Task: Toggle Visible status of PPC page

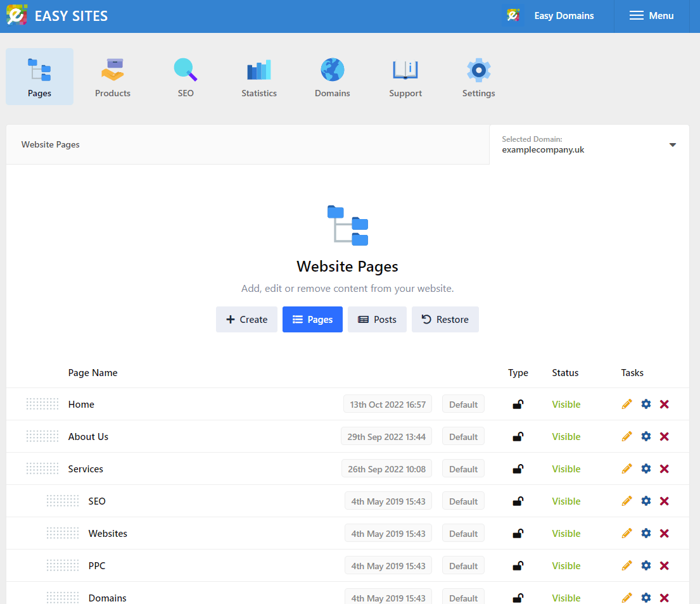Action: 566,565
